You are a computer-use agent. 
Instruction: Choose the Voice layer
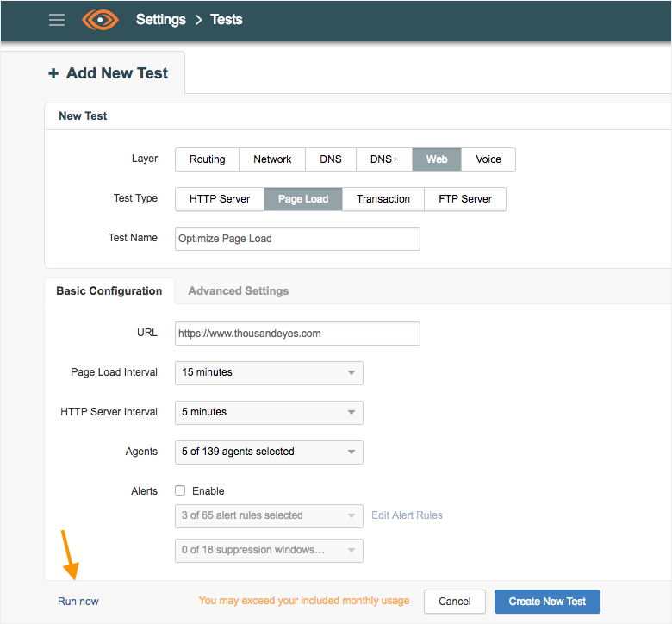click(488, 159)
